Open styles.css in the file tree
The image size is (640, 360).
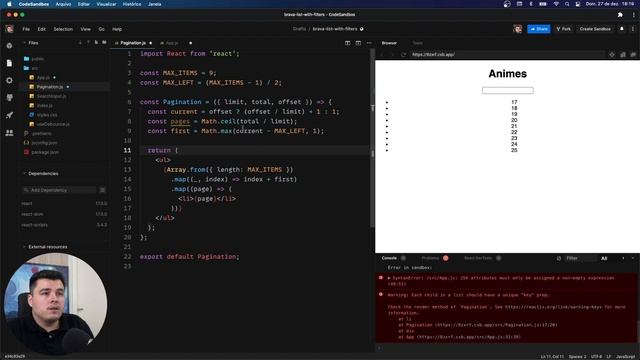(x=47, y=115)
